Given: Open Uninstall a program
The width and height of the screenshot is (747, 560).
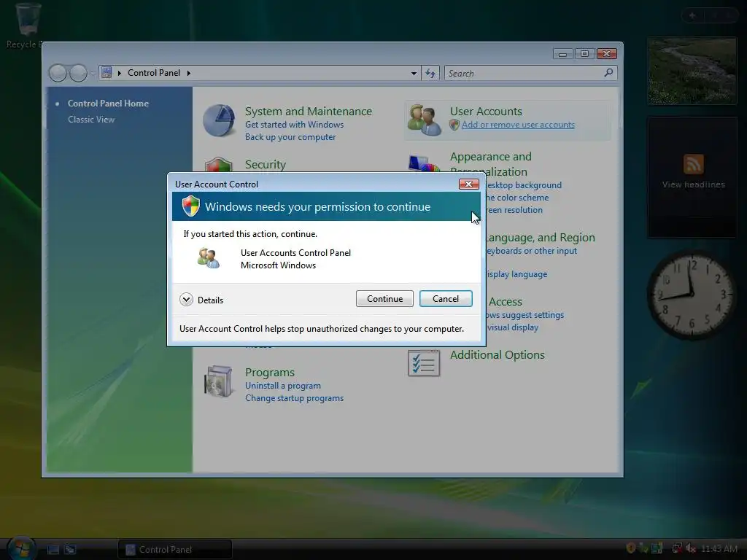Looking at the screenshot, I should pyautogui.click(x=283, y=385).
